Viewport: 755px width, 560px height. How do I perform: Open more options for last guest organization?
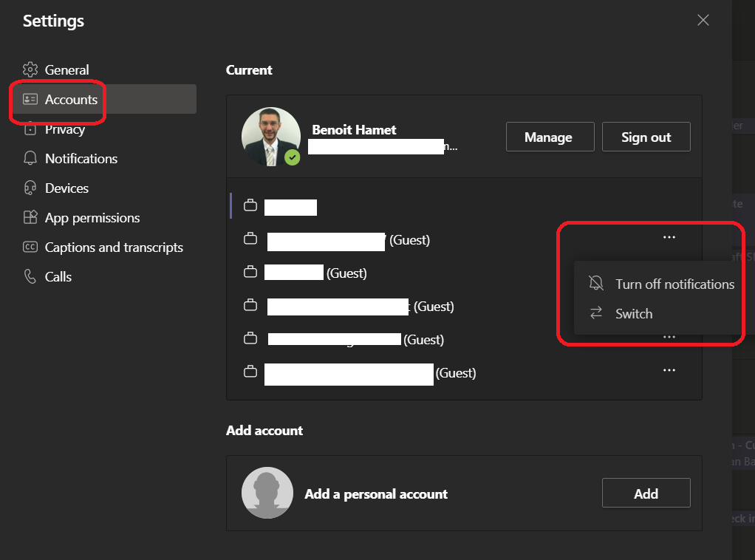click(x=669, y=370)
